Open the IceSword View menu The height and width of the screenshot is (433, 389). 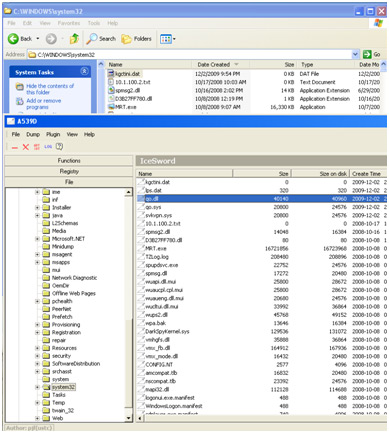tap(72, 134)
